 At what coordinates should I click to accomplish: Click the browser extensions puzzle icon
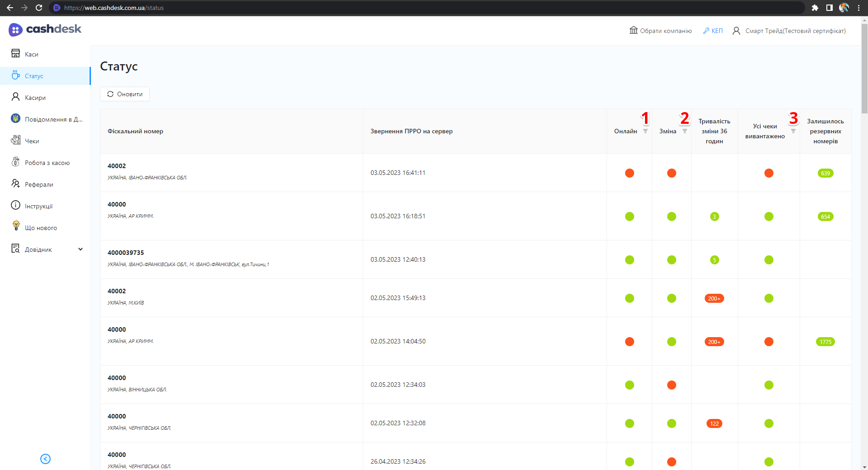tap(815, 8)
